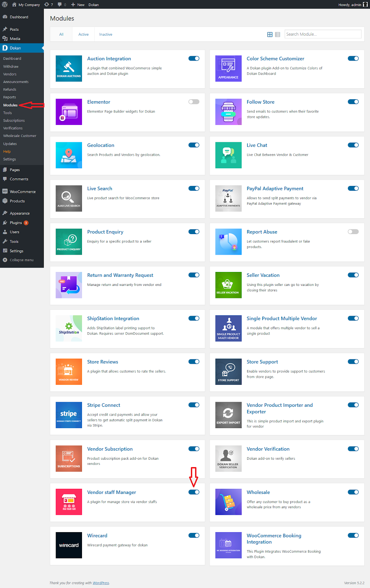Image resolution: width=370 pixels, height=588 pixels.
Task: Click the ShipStation module logo
Action: point(69,329)
